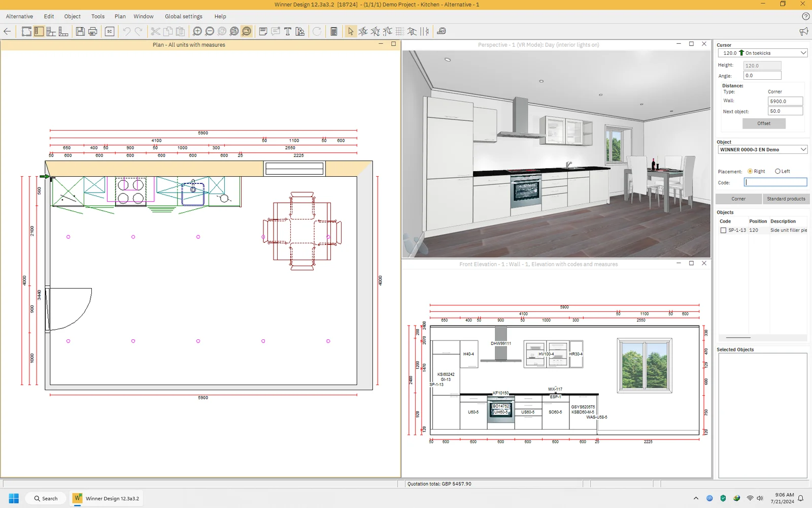This screenshot has height=508, width=812.
Task: Check the SP-1-13 checkbox in Objects list
Action: click(723, 230)
